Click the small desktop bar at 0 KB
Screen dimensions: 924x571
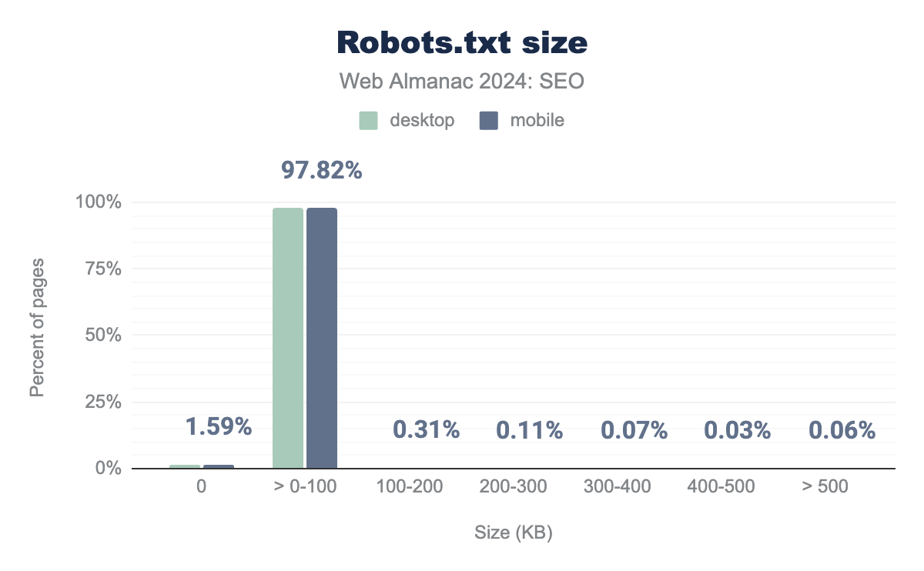tap(185, 466)
